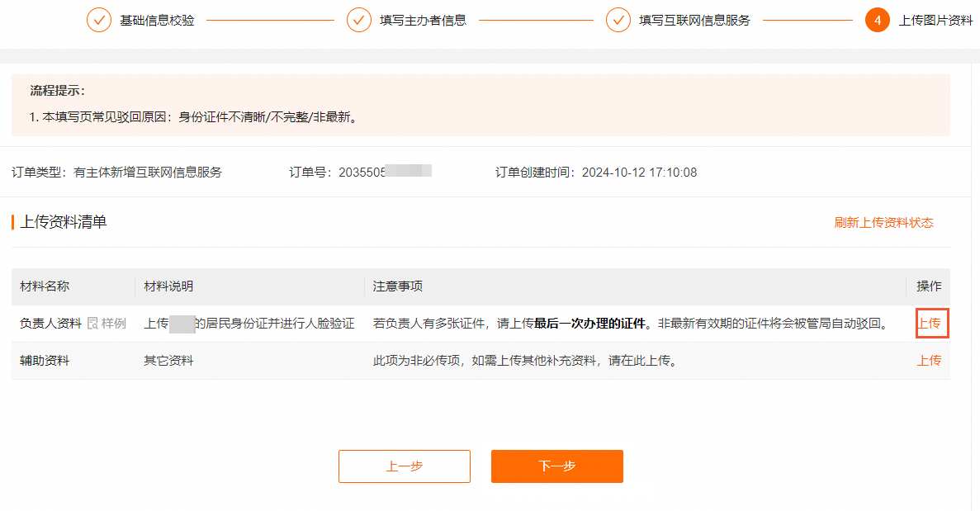Click the 流程提示 notice banner
Screen dimensions: 980x511
(x=490, y=105)
